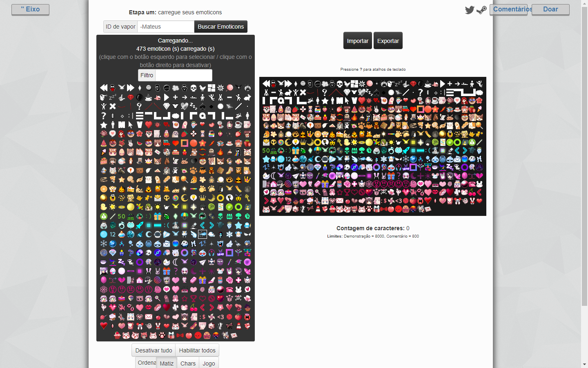Pick white right-arrow emoticon in loaded list
588x368 pixels.
(x=185, y=97)
